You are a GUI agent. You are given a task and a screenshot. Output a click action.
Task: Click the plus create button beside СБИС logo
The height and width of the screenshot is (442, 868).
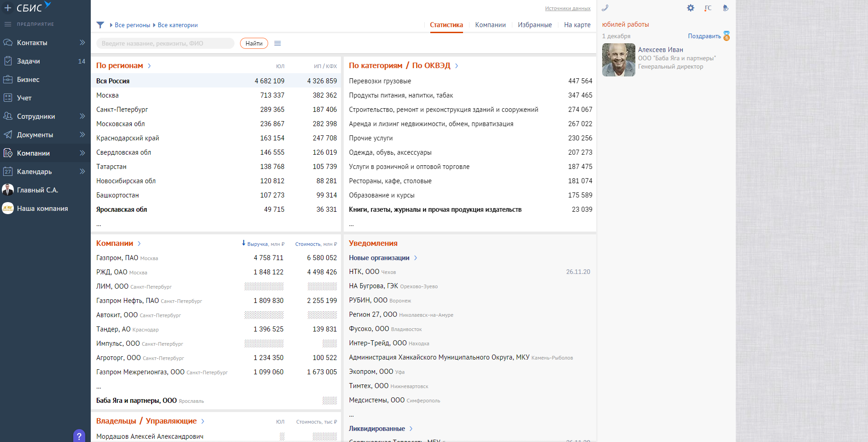[8, 8]
